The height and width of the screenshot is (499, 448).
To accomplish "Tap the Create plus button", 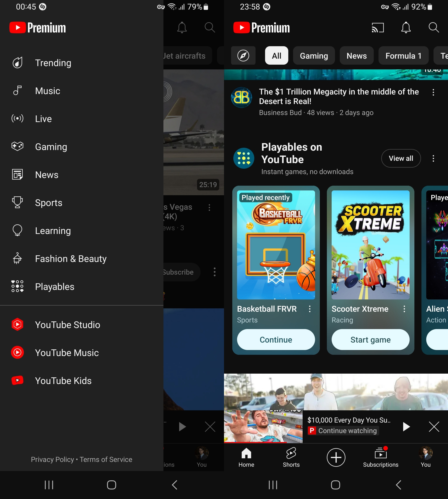I will 336,457.
